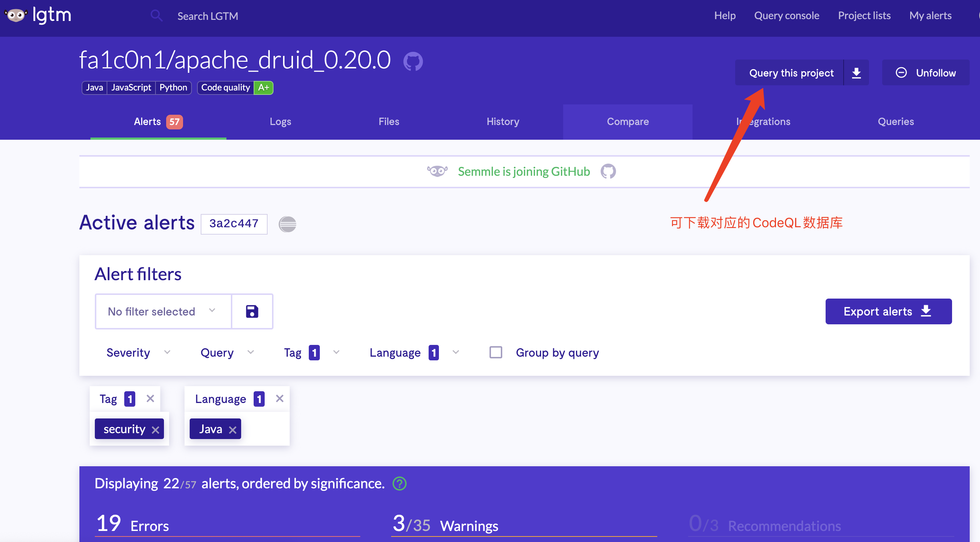This screenshot has height=542, width=980.
Task: Open the No filter selected dropdown
Action: [x=163, y=311]
